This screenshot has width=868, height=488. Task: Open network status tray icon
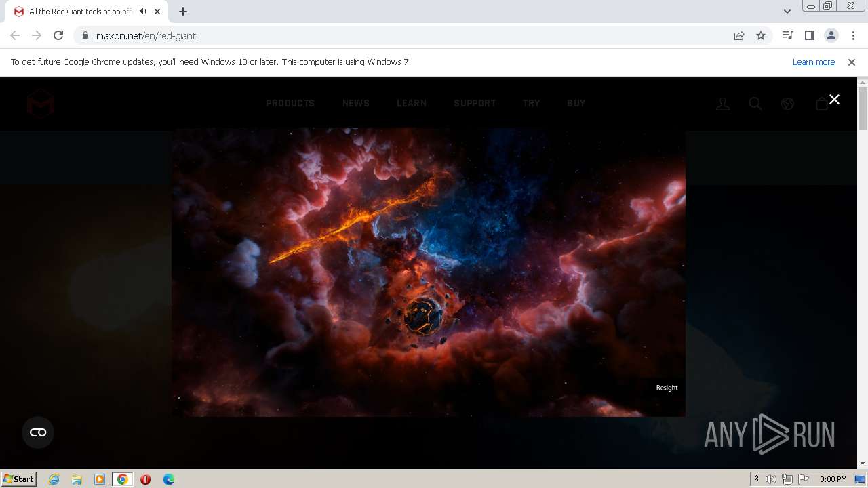(x=787, y=479)
